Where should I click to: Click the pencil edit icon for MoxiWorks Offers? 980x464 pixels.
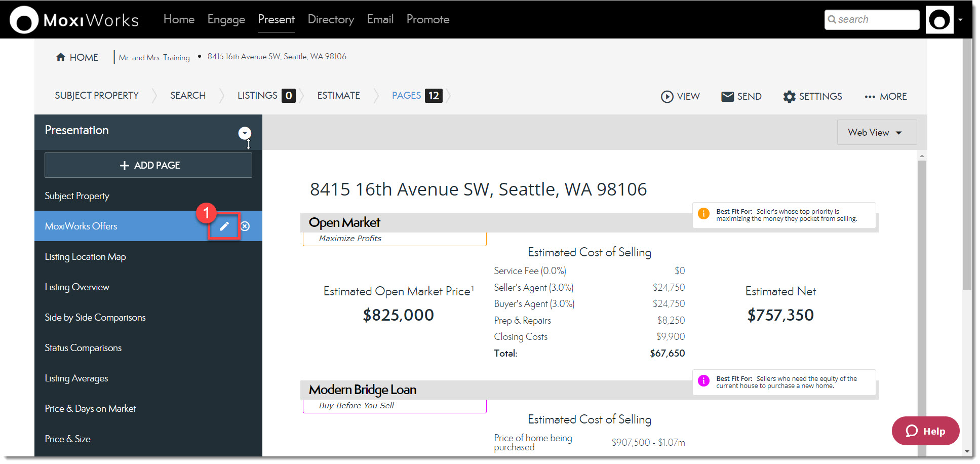[x=224, y=226]
